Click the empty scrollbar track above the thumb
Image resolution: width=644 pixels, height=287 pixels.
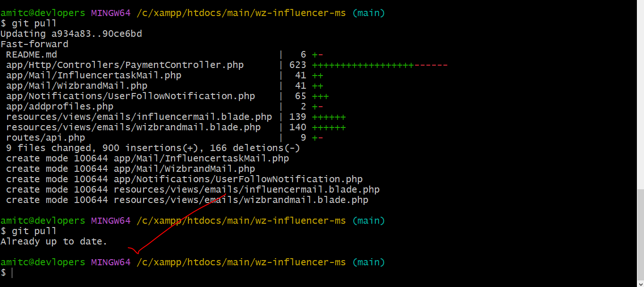tap(640, 94)
